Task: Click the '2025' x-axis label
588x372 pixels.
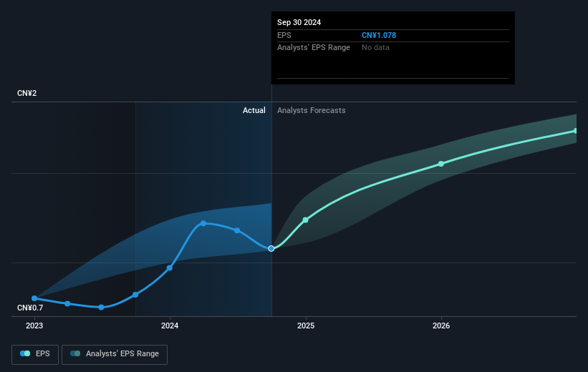Action: pos(306,325)
